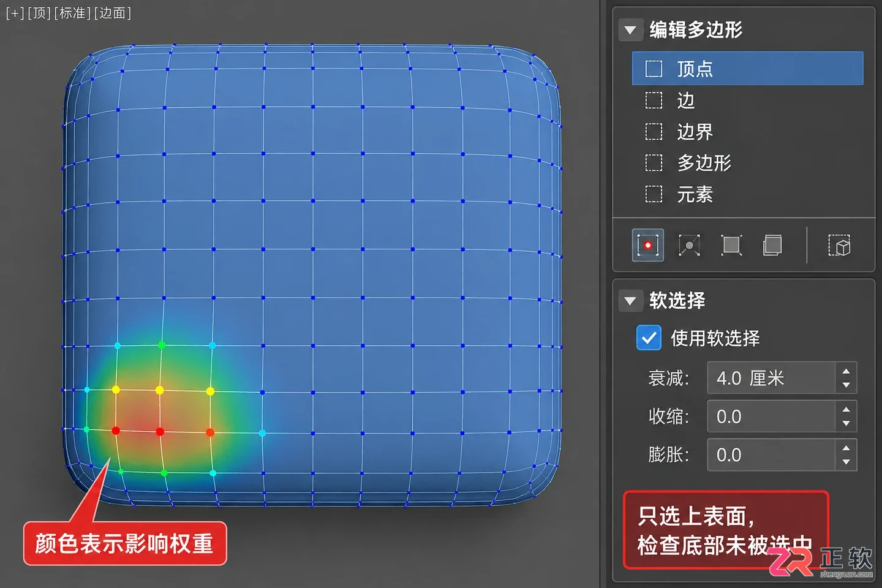Decrease 衰减 with the down spinner arrow
Viewport: 882px width, 588px height.
coord(846,385)
